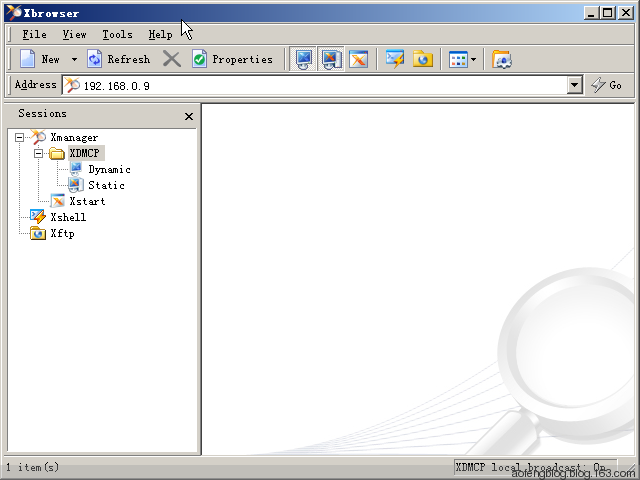
Task: Click the Static monitor icon in tree
Action: click(x=76, y=185)
